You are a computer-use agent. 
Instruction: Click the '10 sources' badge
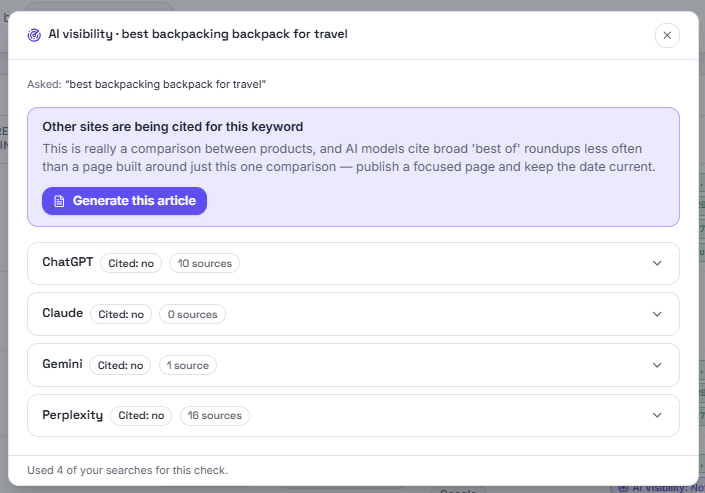coord(204,263)
